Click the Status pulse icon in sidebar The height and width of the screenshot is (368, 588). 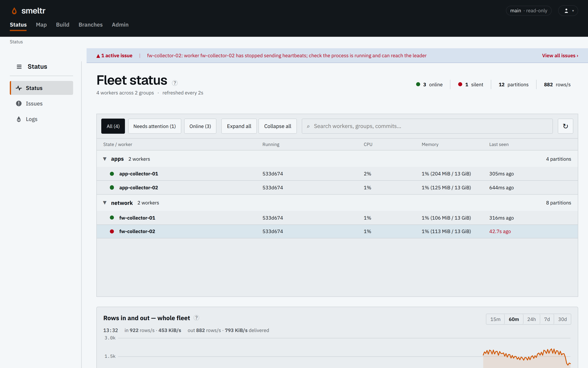(19, 88)
